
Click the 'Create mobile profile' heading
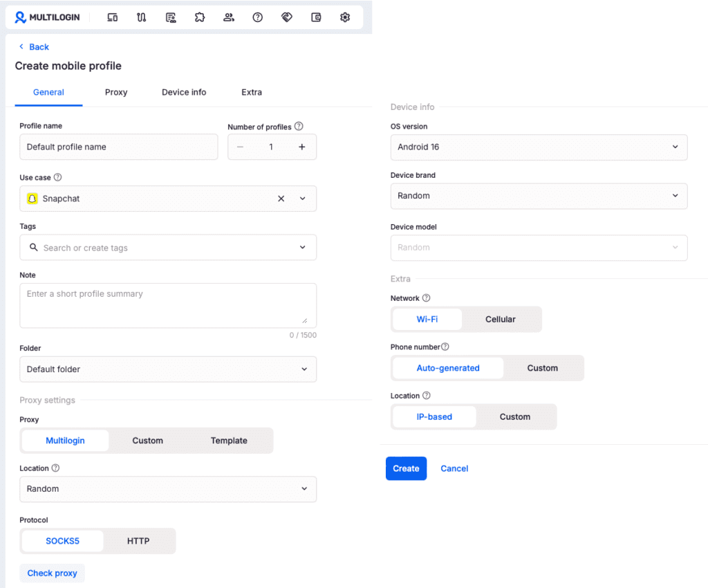pos(68,66)
